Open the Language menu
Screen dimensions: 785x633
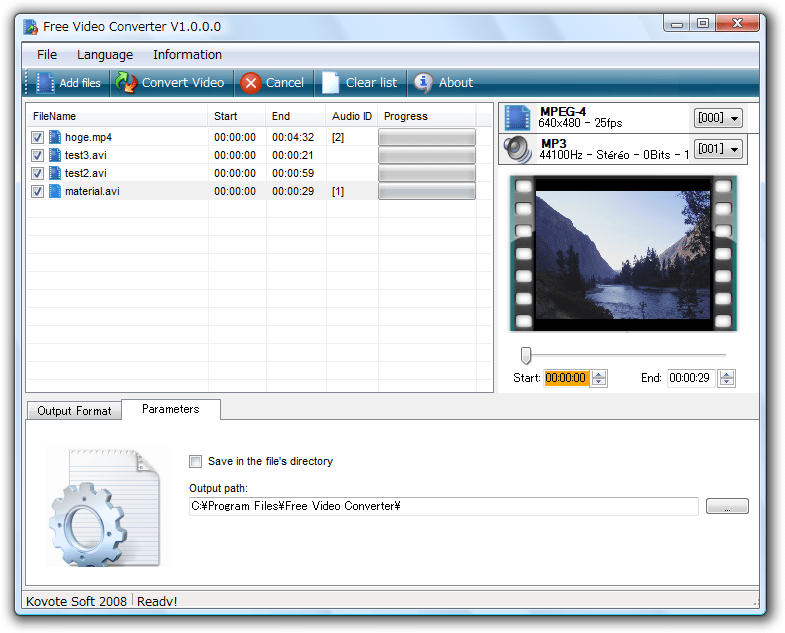tap(105, 55)
